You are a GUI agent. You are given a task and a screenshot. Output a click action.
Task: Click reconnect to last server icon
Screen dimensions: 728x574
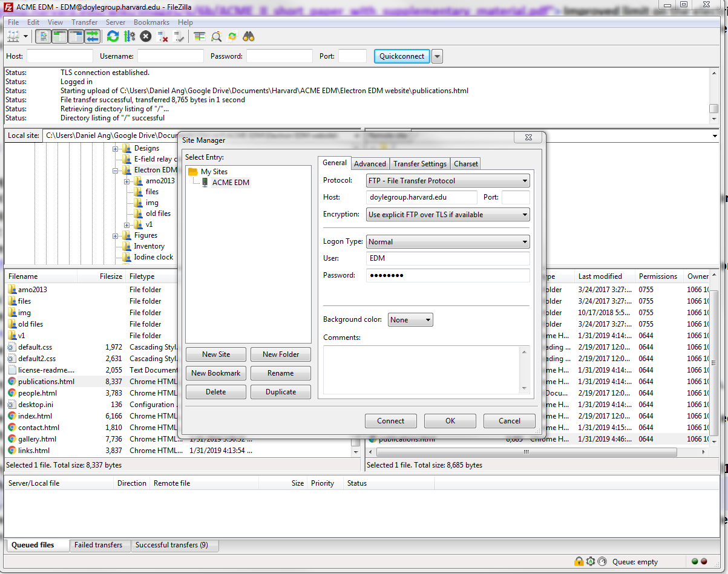[x=179, y=37]
